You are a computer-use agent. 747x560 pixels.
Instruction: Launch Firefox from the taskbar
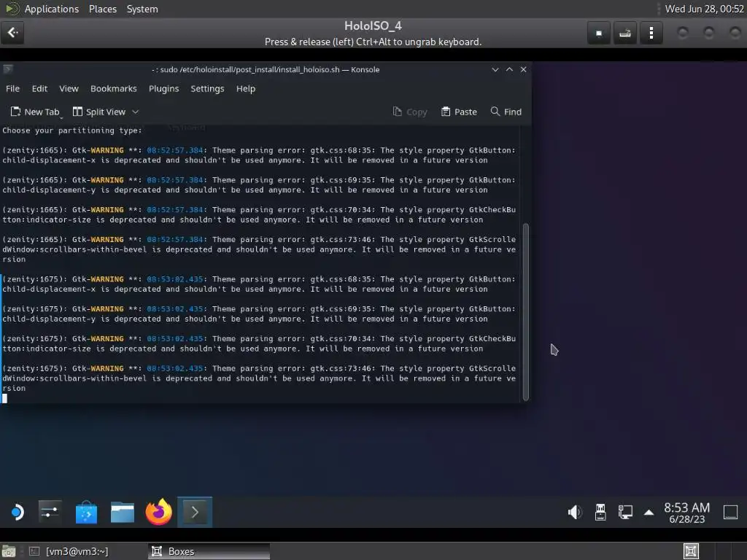(x=158, y=513)
